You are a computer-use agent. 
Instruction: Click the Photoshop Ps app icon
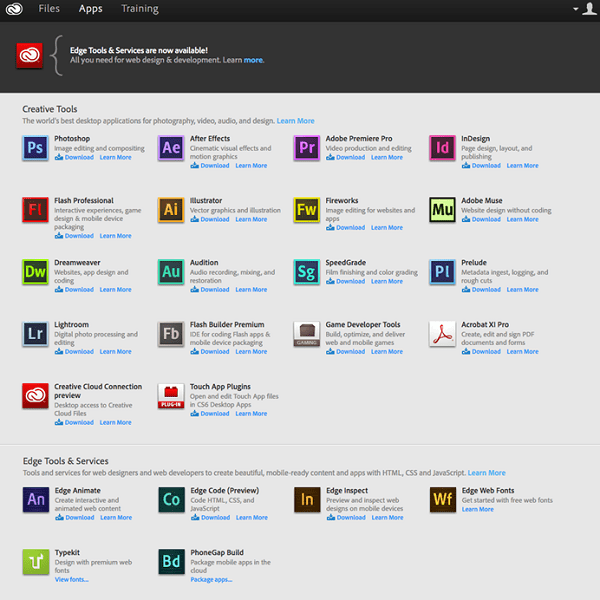click(35, 148)
